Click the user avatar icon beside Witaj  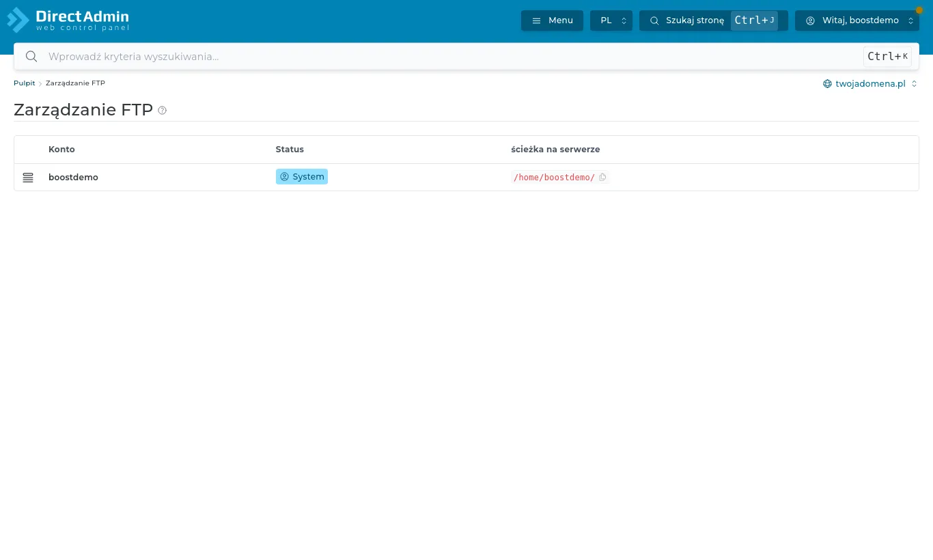pos(810,20)
